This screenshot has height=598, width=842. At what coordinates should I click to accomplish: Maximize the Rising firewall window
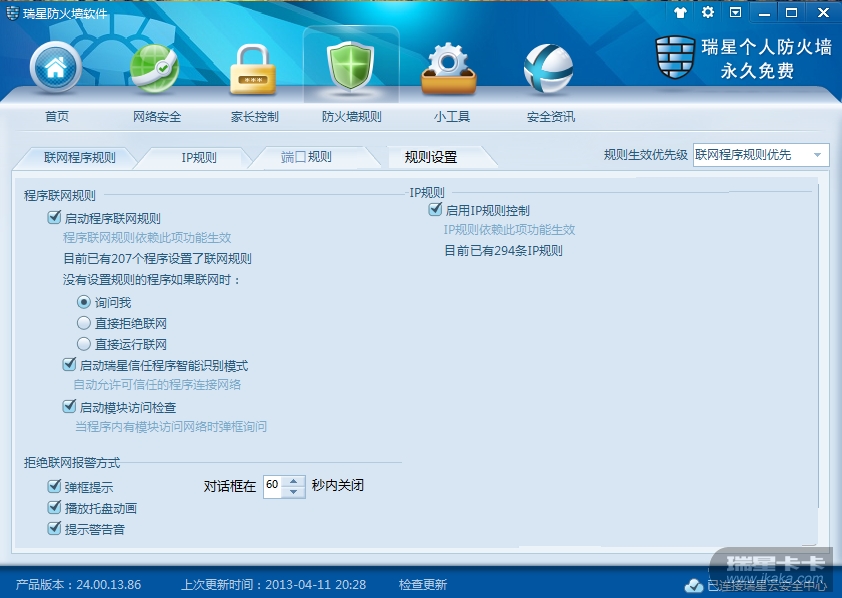tap(792, 12)
